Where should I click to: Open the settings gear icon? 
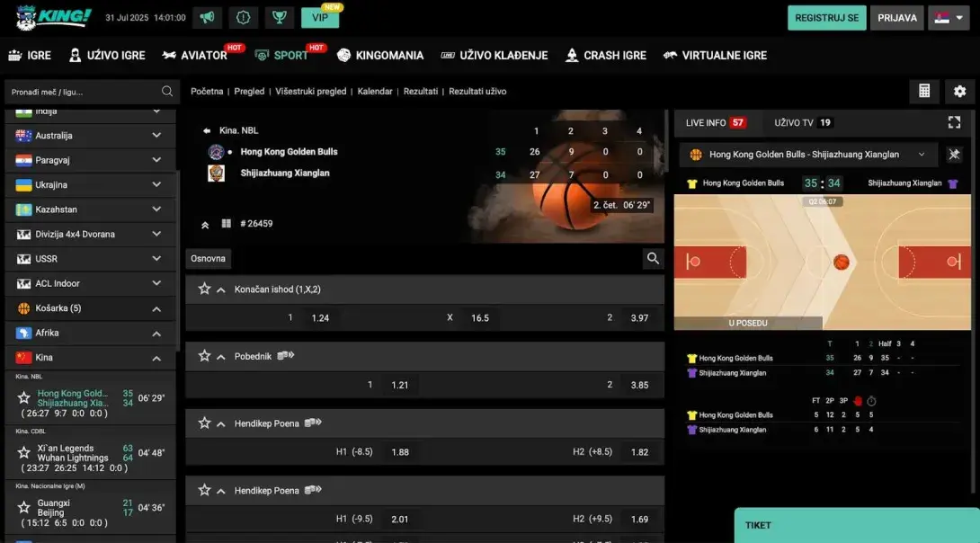(959, 91)
